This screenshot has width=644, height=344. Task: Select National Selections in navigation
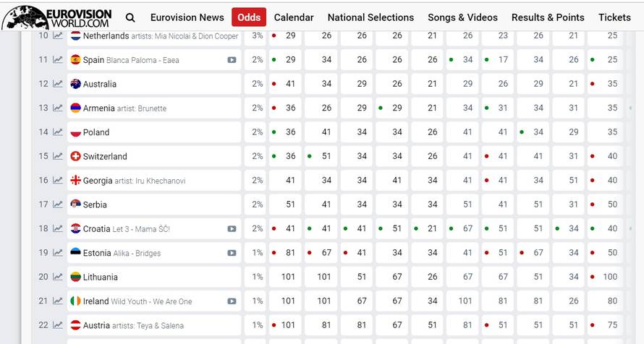[x=370, y=17]
